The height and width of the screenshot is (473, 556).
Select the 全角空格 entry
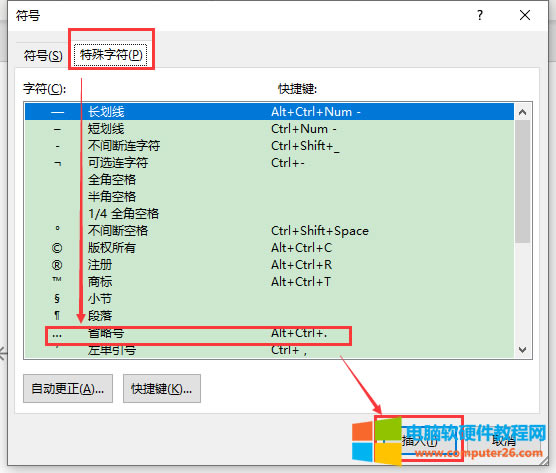[x=269, y=180]
